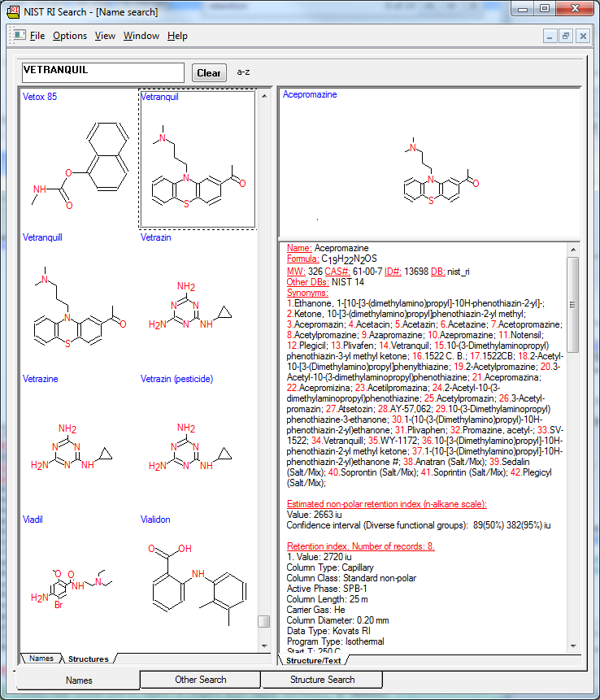This screenshot has width=600, height=700.
Task: Click the document icon in menu bar
Action: click(x=20, y=35)
